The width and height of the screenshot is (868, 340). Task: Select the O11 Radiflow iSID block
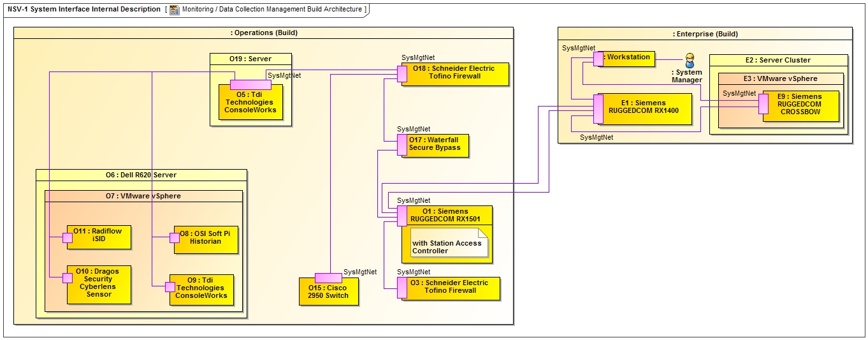click(x=99, y=237)
